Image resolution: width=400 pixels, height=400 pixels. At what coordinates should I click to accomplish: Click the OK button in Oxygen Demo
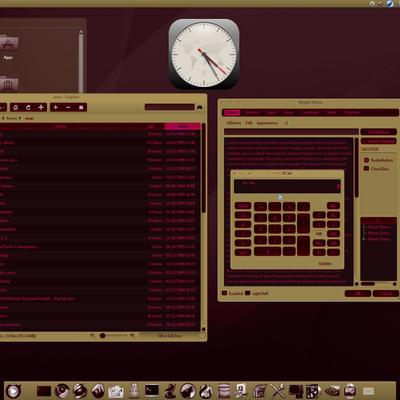[x=358, y=294]
